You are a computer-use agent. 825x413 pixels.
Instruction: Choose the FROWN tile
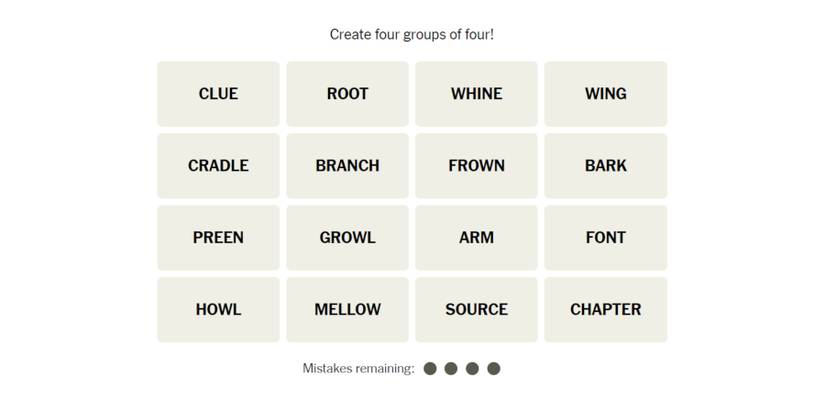pyautogui.click(x=476, y=166)
